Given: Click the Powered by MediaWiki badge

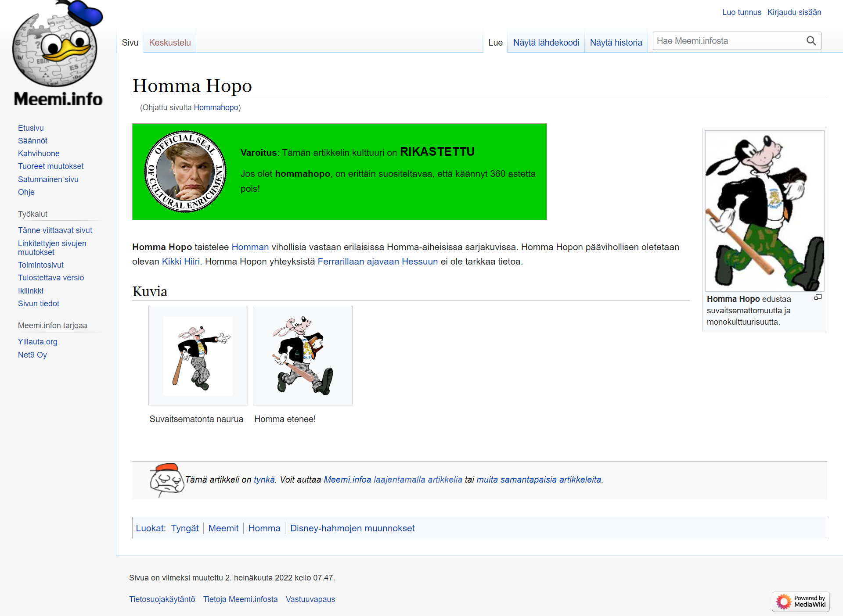Looking at the screenshot, I should [x=800, y=601].
